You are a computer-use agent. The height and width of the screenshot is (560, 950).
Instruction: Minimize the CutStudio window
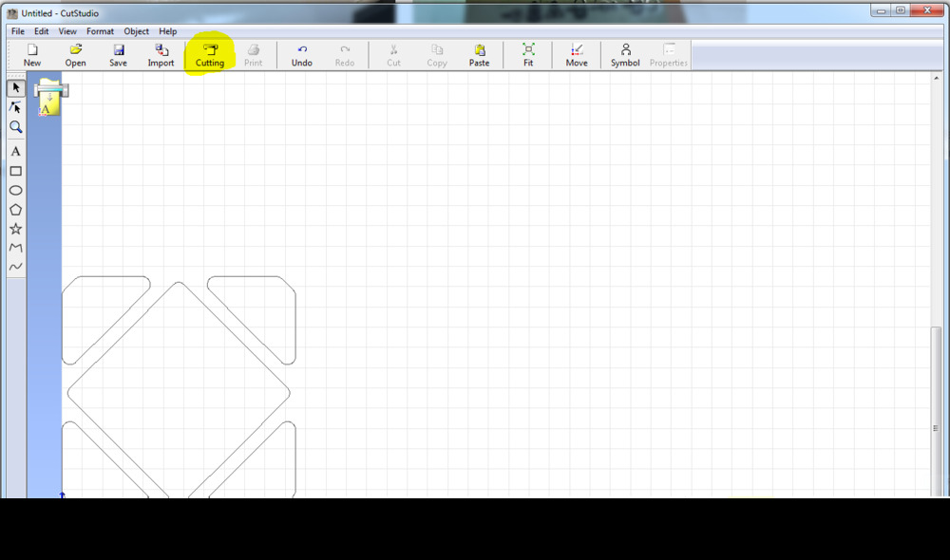881,10
